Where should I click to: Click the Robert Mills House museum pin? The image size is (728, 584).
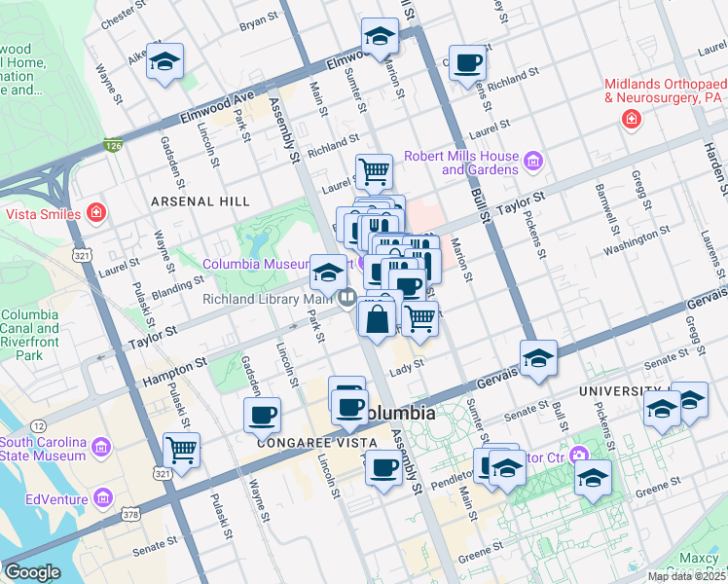pyautogui.click(x=533, y=162)
